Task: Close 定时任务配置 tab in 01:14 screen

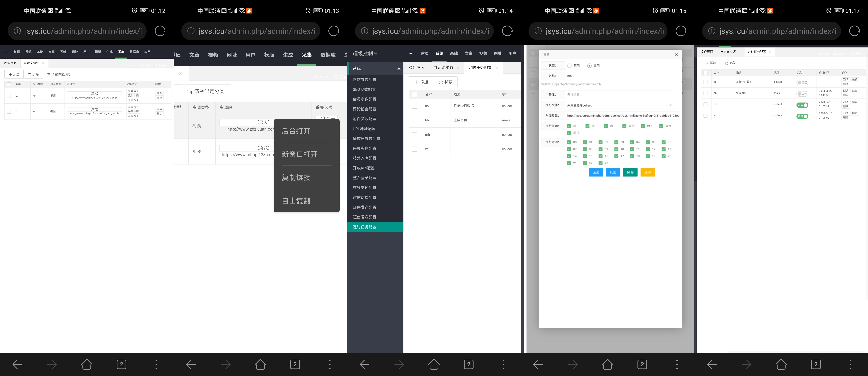Action: coord(497,68)
